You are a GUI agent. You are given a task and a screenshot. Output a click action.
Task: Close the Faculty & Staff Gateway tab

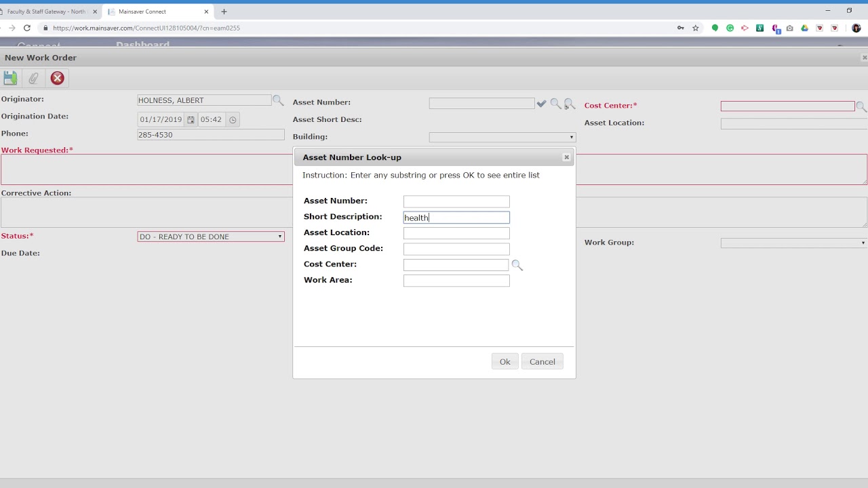coord(95,12)
